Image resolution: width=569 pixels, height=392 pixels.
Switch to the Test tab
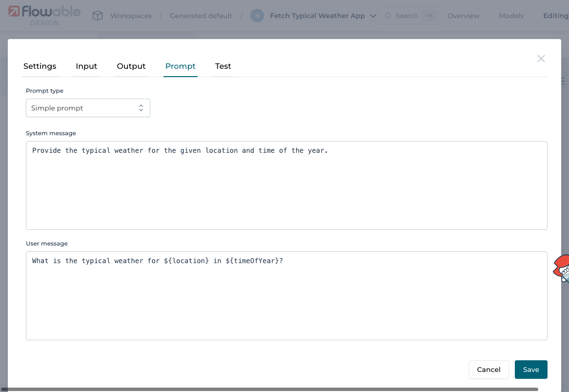[223, 66]
